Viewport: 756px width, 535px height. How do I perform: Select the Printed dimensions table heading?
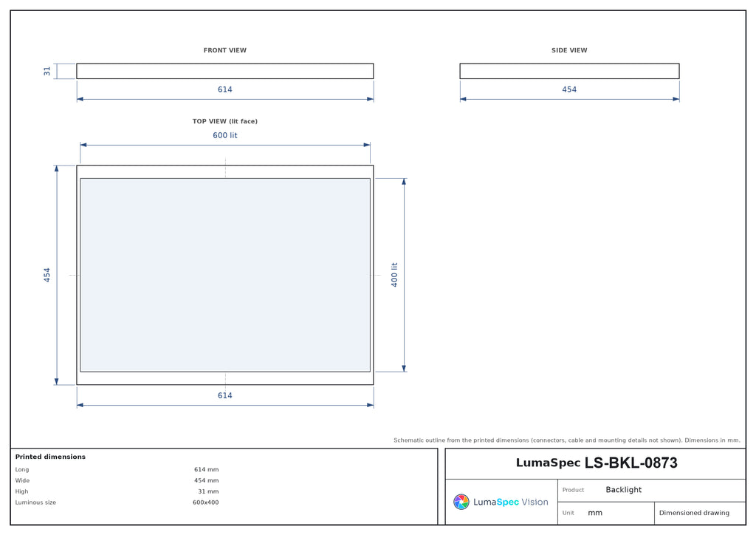pyautogui.click(x=50, y=457)
